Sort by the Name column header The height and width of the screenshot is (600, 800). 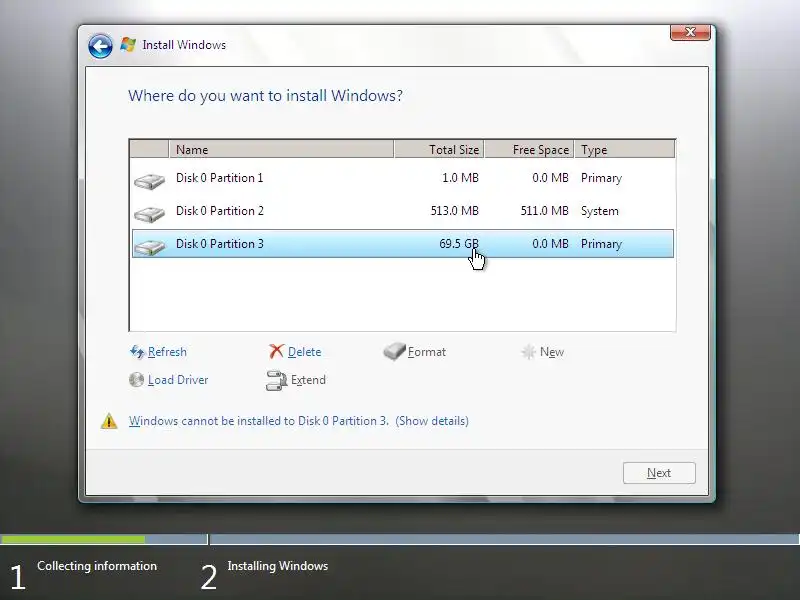click(x=281, y=149)
